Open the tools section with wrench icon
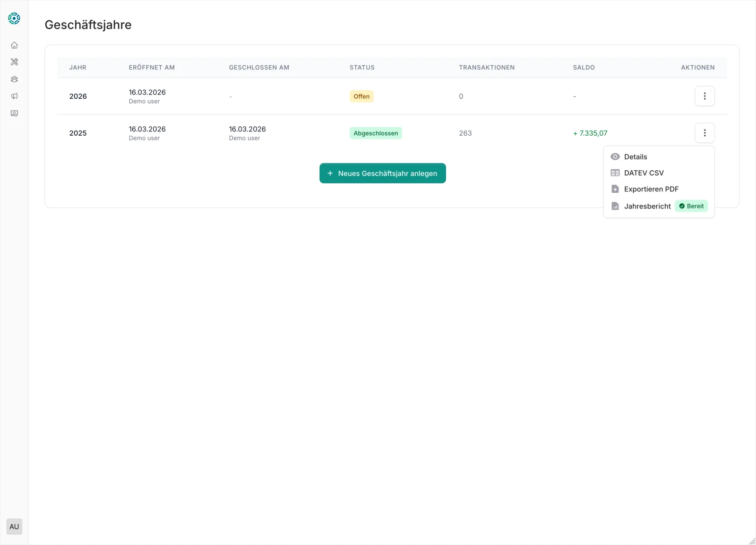The image size is (756, 545). (14, 62)
